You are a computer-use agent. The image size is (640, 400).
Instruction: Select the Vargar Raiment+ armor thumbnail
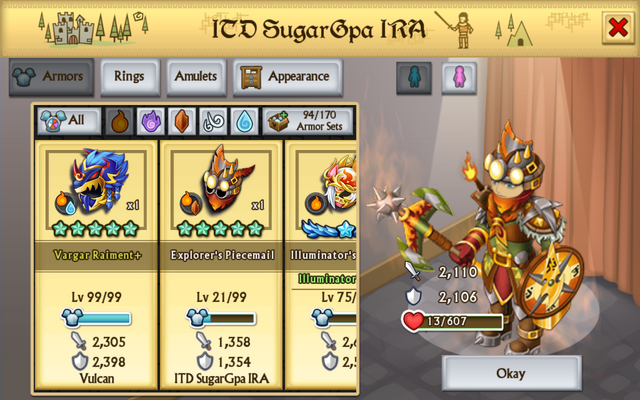(96, 190)
